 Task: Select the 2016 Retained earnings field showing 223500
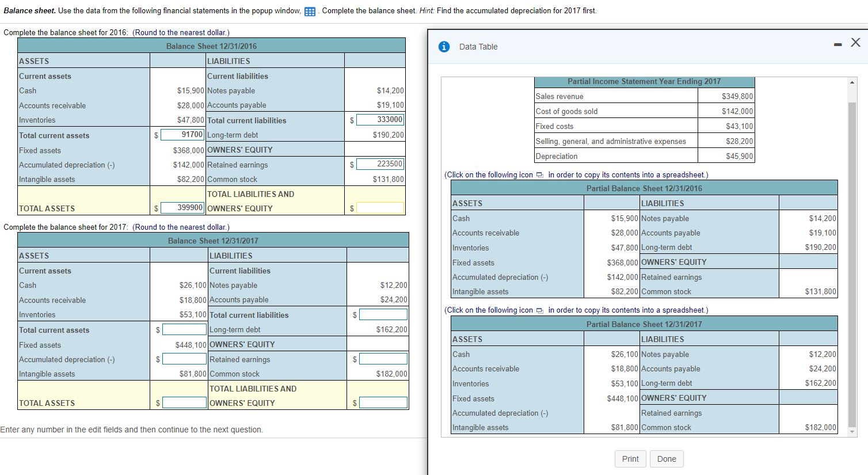pyautogui.click(x=381, y=164)
